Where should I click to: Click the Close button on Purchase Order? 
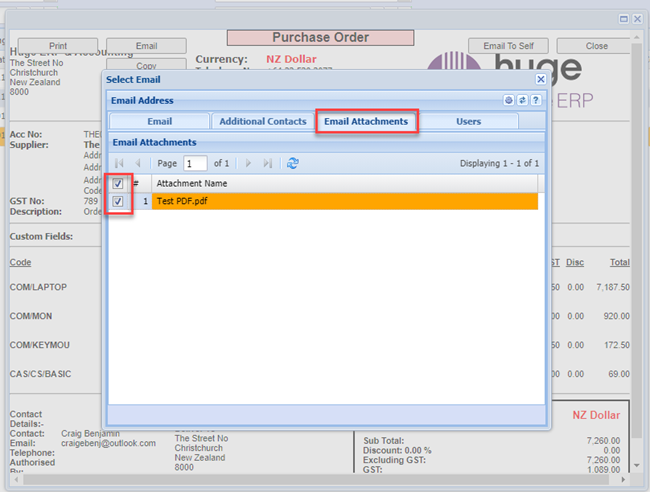596,46
